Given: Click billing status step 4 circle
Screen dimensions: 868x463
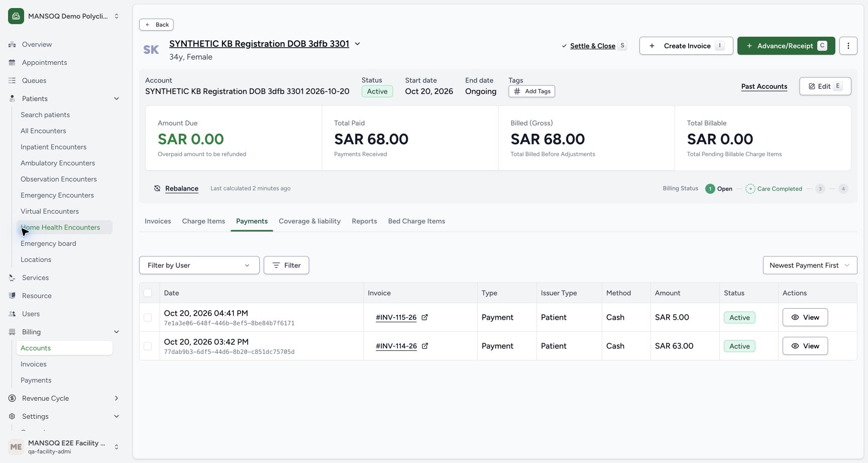Looking at the screenshot, I should tap(843, 189).
